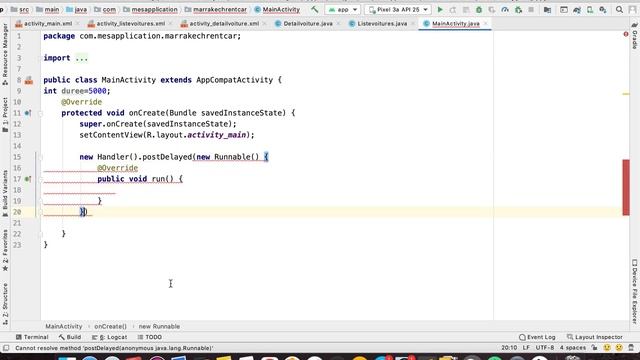Click the error indicator at editor top-right

pos(626,34)
